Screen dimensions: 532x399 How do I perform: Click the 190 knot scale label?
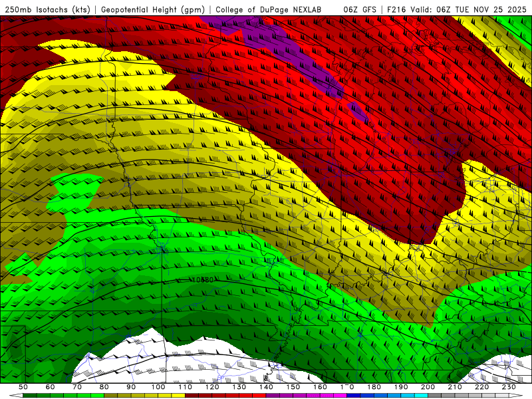coord(401,387)
